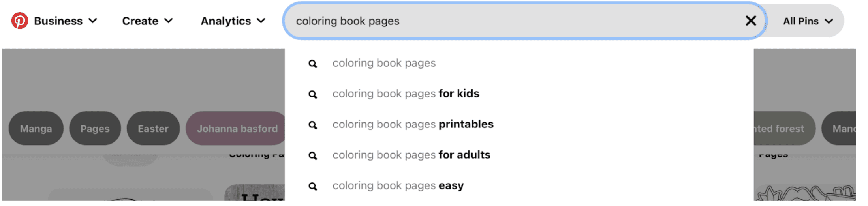Select the Easter filter chip
868x206 pixels.
pos(153,129)
